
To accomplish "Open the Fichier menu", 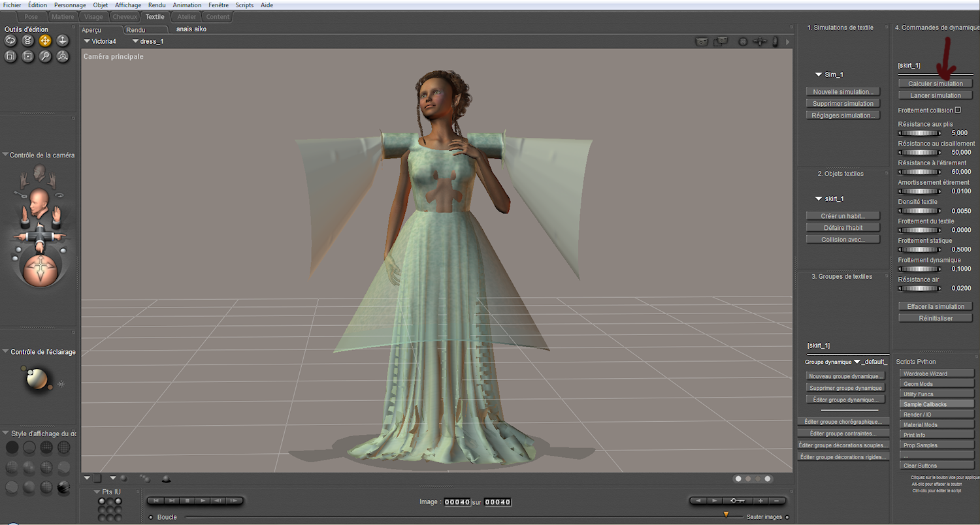I will [12, 5].
